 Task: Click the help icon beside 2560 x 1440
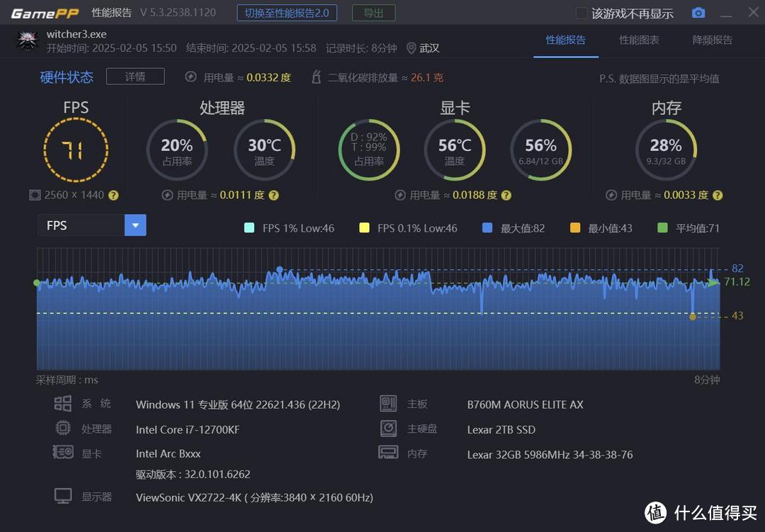click(113, 196)
